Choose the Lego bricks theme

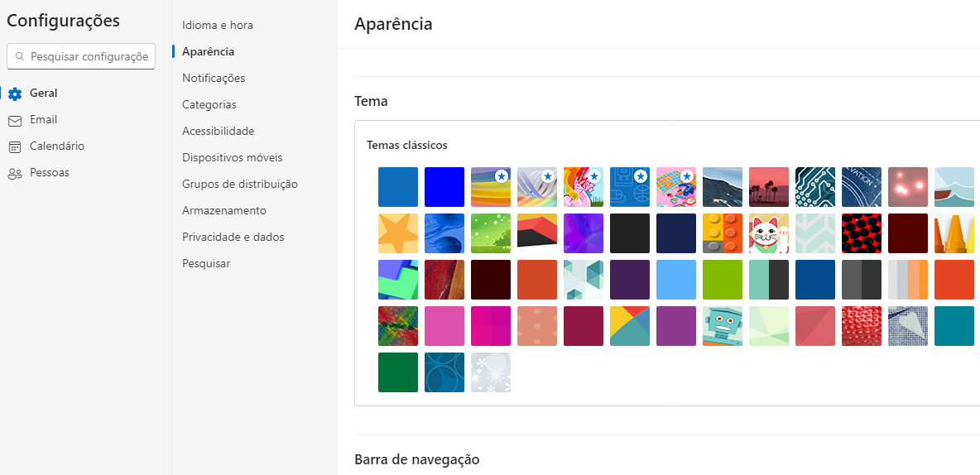[x=723, y=233]
